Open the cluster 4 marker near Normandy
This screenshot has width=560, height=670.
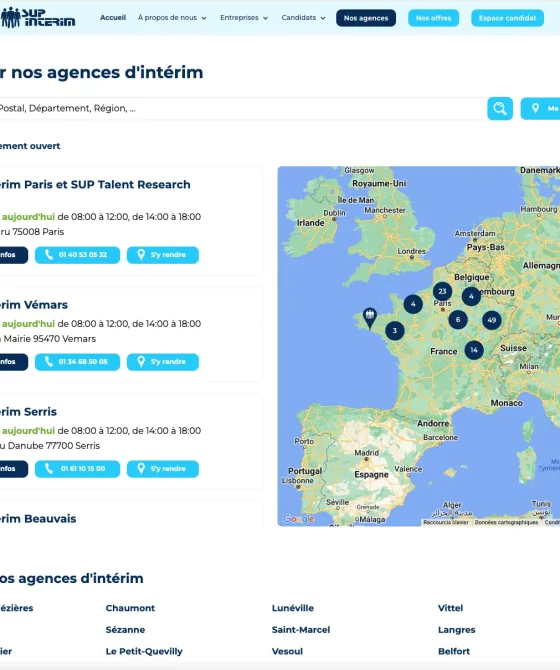(413, 304)
